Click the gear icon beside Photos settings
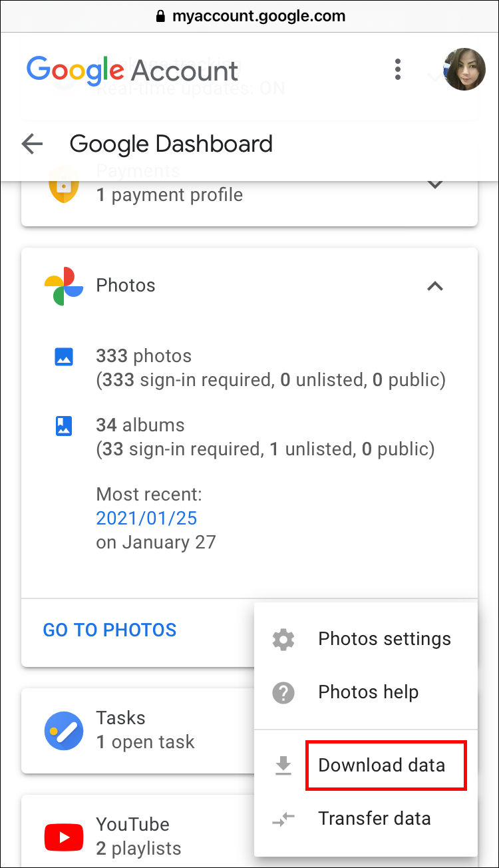The width and height of the screenshot is (499, 868). click(284, 640)
